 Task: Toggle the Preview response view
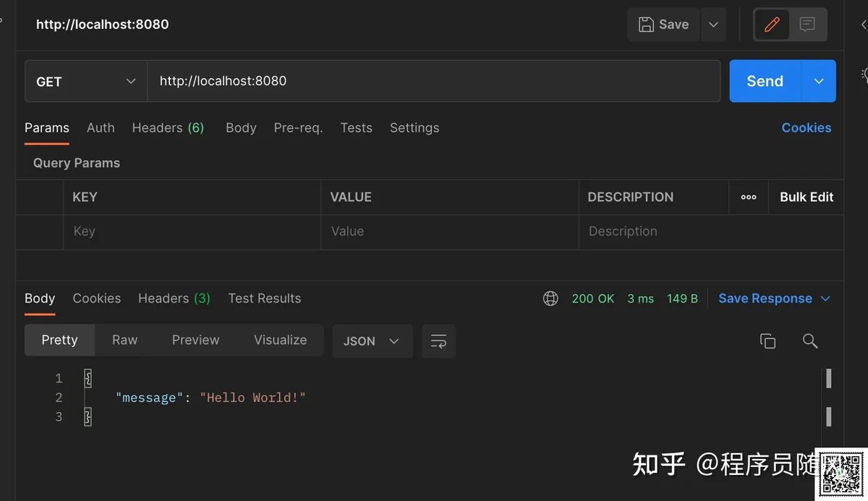click(x=195, y=340)
